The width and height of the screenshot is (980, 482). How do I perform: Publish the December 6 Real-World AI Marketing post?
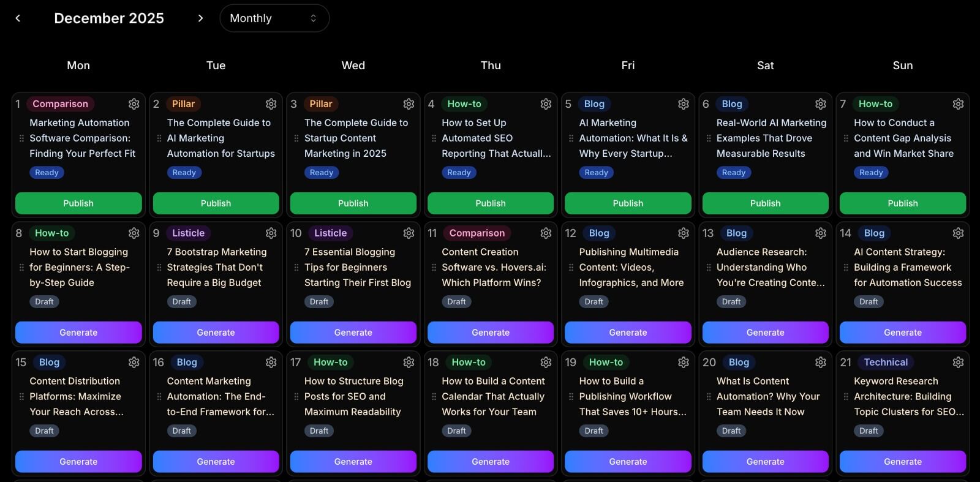pos(765,203)
